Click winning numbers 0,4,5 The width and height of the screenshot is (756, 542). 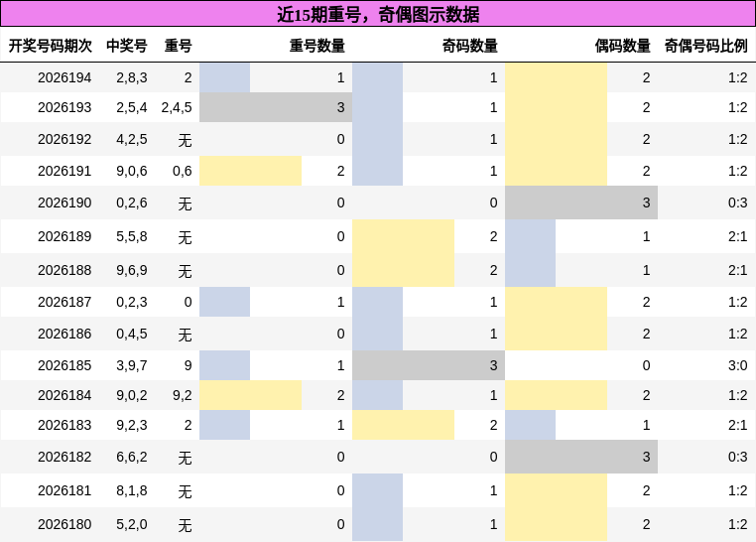[x=132, y=334]
